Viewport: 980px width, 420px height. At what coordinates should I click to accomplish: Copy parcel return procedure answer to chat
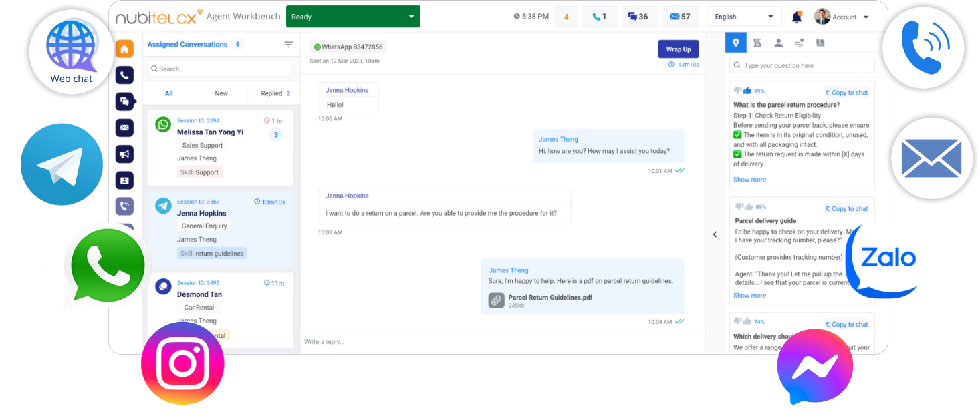[x=847, y=93]
